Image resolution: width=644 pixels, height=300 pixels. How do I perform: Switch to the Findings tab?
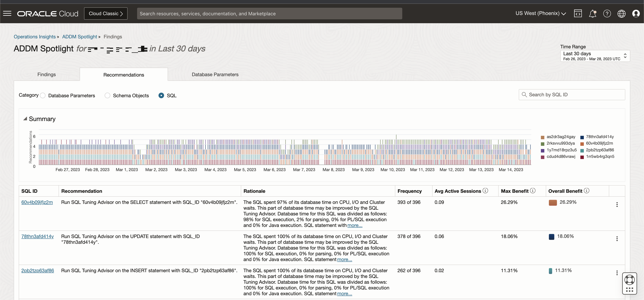[x=46, y=74]
